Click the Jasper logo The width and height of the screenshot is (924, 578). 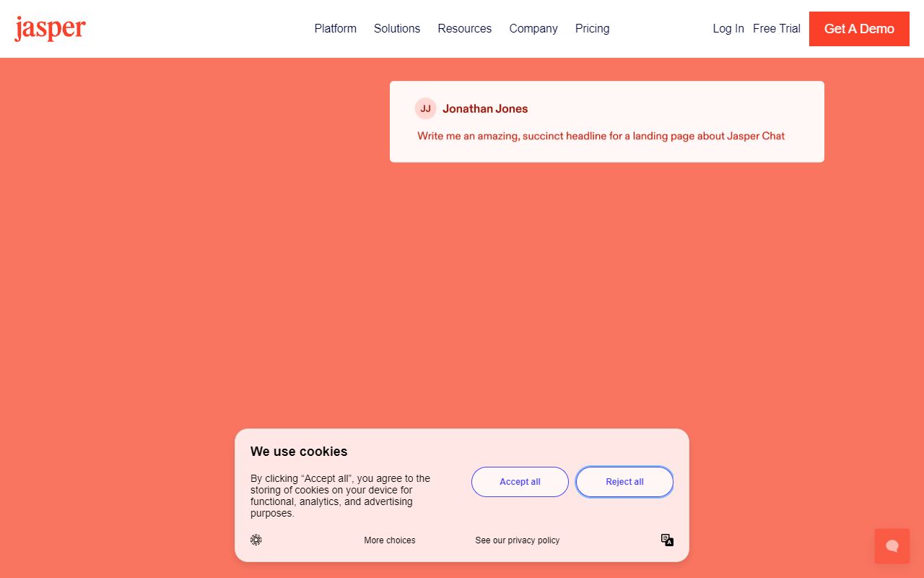49,28
